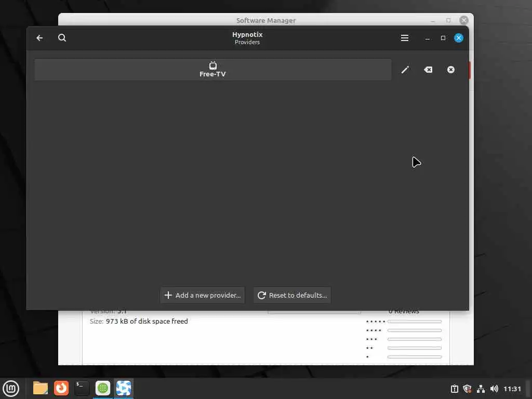Image resolution: width=532 pixels, height=399 pixels.
Task: Open the Linux Mint start menu
Action: (11, 389)
